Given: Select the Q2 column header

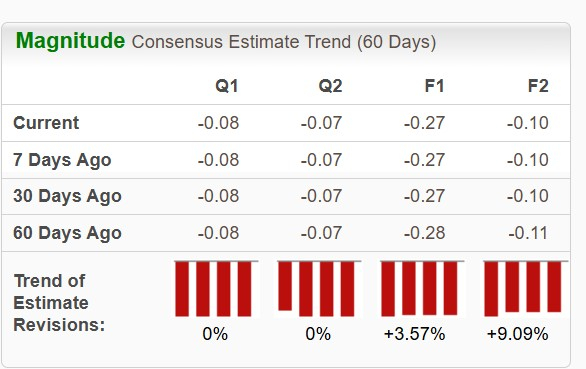Looking at the screenshot, I should coord(330,86).
